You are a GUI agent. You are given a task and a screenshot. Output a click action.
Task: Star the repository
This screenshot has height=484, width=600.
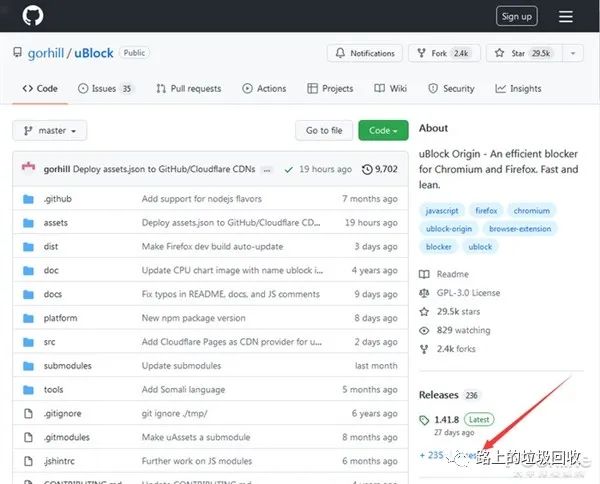click(523, 53)
